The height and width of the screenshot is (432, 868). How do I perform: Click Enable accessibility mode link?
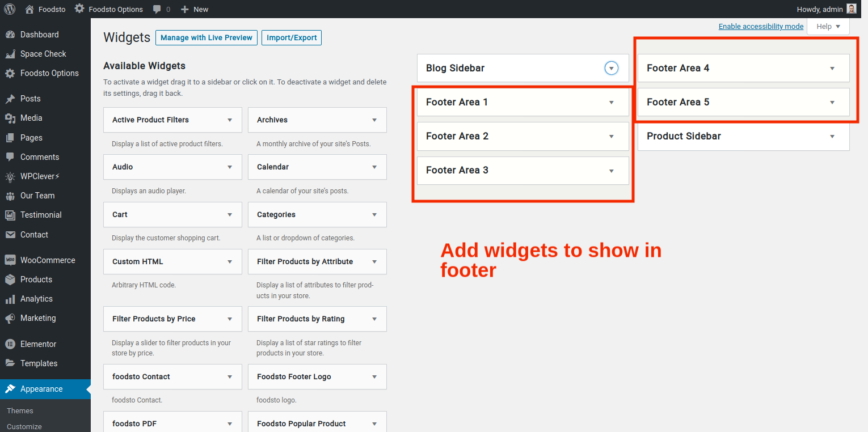point(761,27)
